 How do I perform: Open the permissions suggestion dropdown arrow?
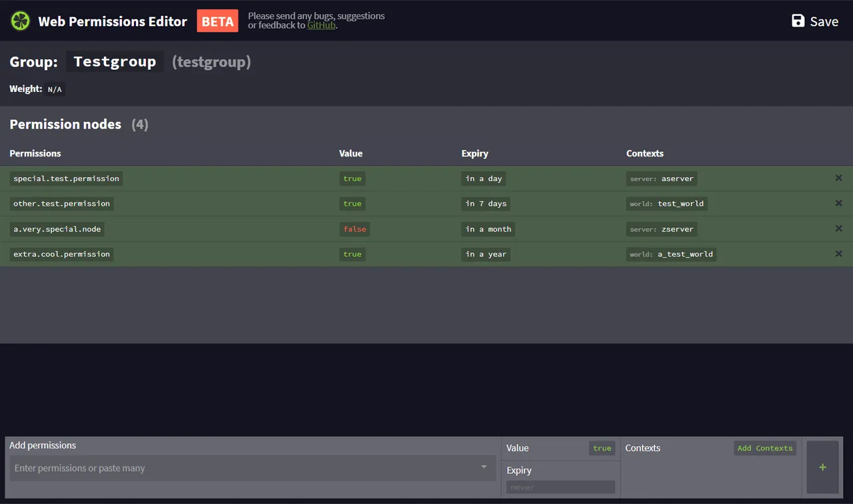point(484,467)
